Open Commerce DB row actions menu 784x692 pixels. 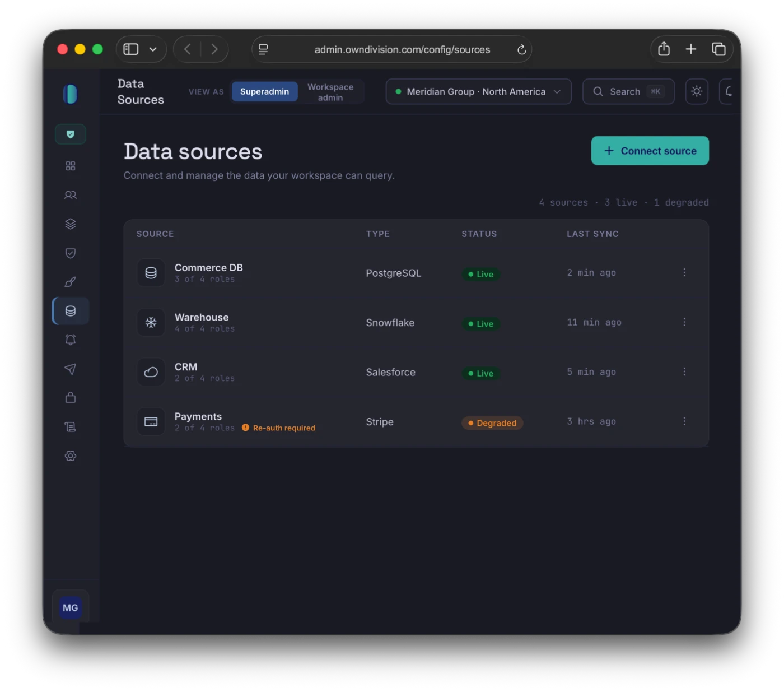coord(684,273)
